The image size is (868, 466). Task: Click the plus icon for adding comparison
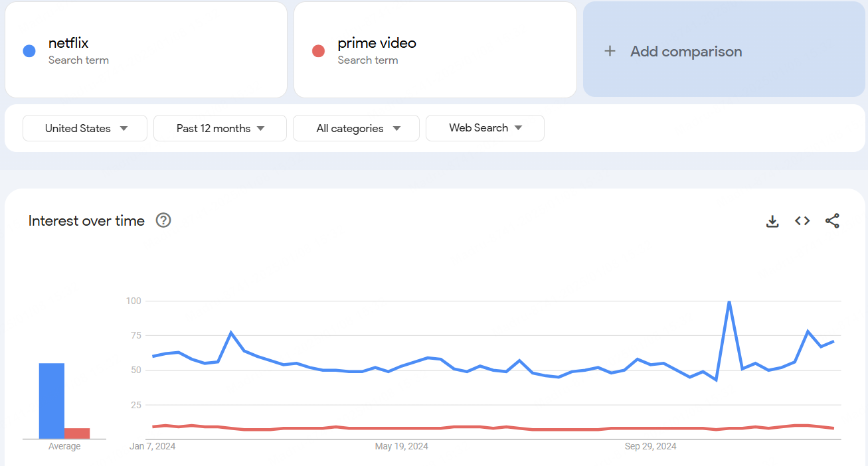pyautogui.click(x=610, y=51)
